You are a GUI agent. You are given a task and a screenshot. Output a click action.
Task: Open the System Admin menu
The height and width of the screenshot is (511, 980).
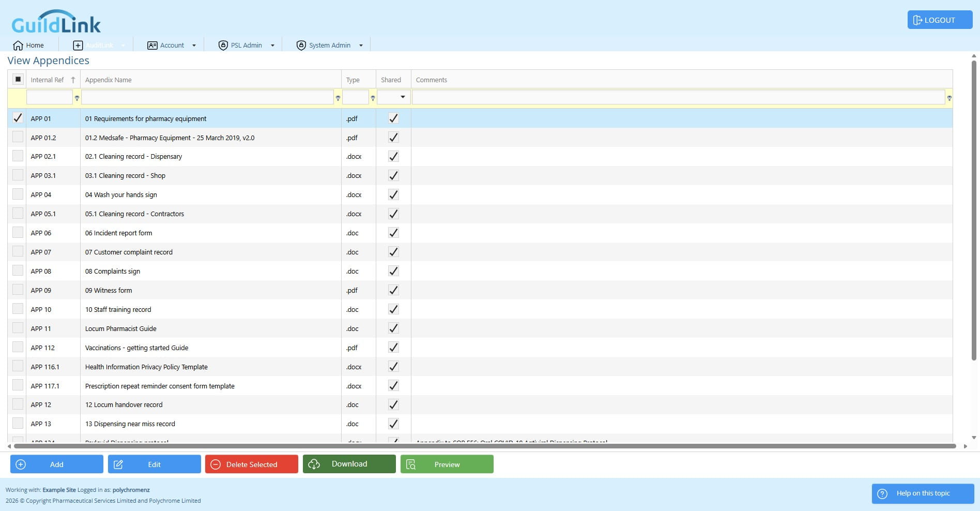tap(330, 46)
